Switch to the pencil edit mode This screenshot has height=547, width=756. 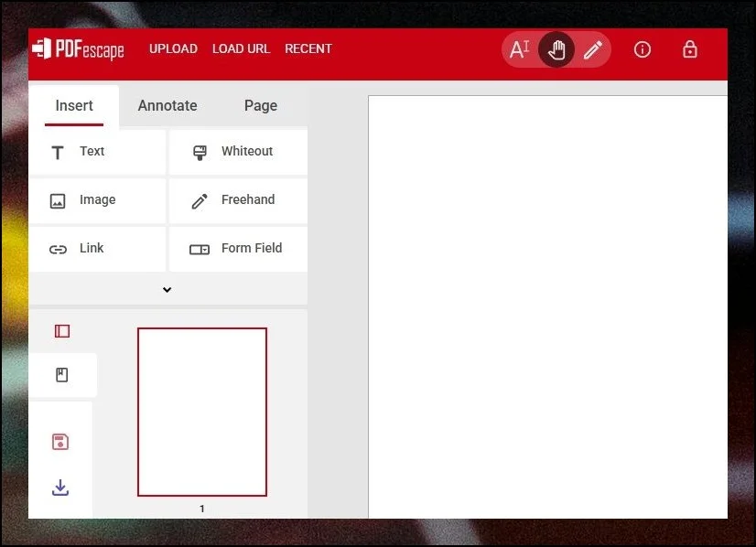(x=593, y=49)
